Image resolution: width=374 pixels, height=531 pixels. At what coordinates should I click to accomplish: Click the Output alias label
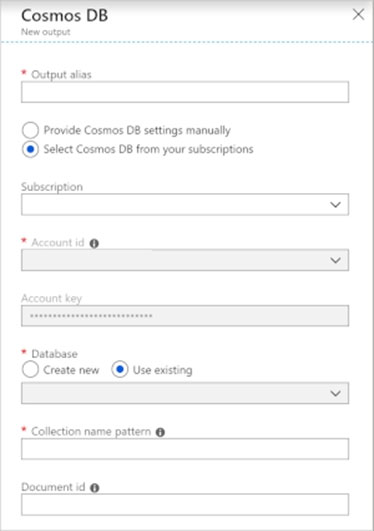point(61,75)
